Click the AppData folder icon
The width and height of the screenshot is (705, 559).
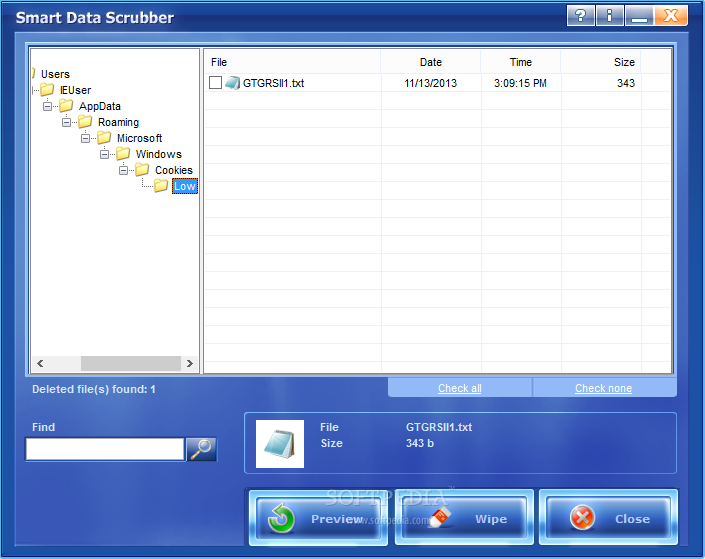click(66, 106)
